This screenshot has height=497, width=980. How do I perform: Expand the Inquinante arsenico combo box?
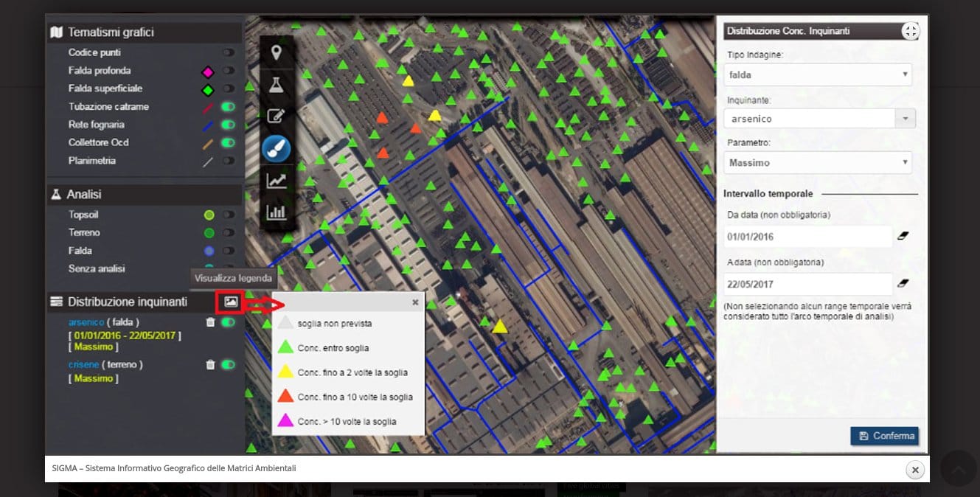tap(905, 119)
